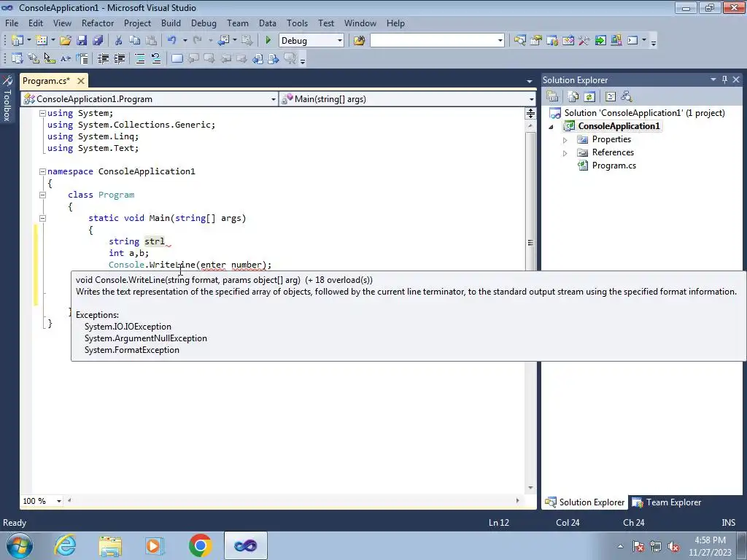
Task: Select Program.cs in Solution Explorer
Action: click(x=614, y=166)
